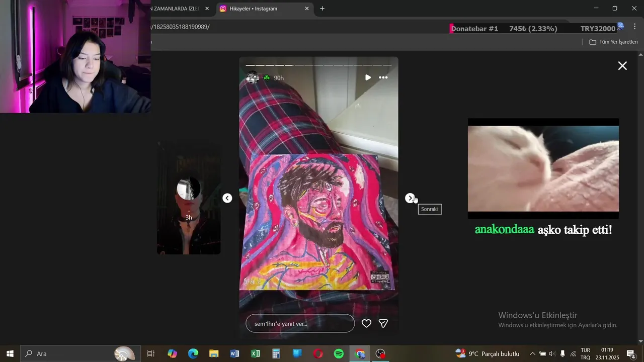Switch the TUR TRQ keyboard language
The width and height of the screenshot is (644, 362).
[586, 353]
